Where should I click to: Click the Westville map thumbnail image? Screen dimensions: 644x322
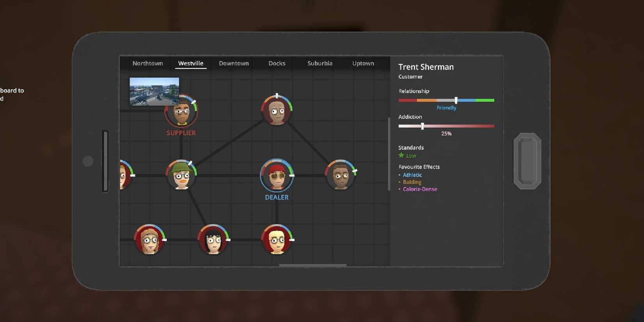[x=154, y=91]
